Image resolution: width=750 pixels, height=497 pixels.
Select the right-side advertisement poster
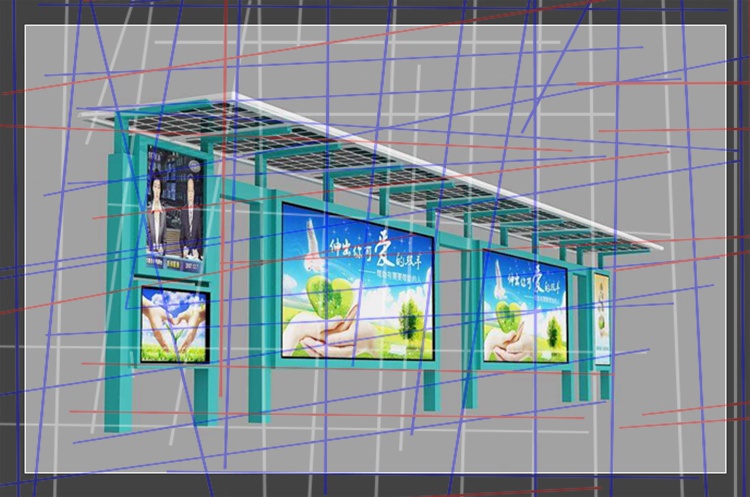click(x=525, y=307)
